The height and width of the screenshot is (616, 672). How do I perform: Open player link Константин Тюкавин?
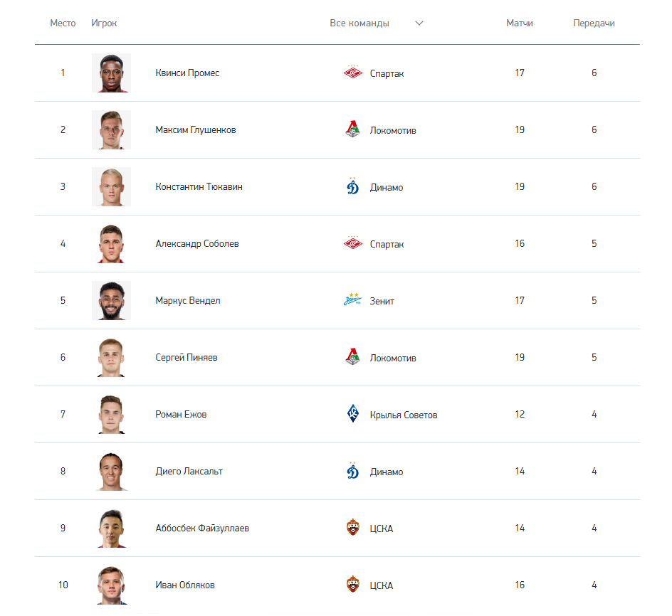coord(199,187)
